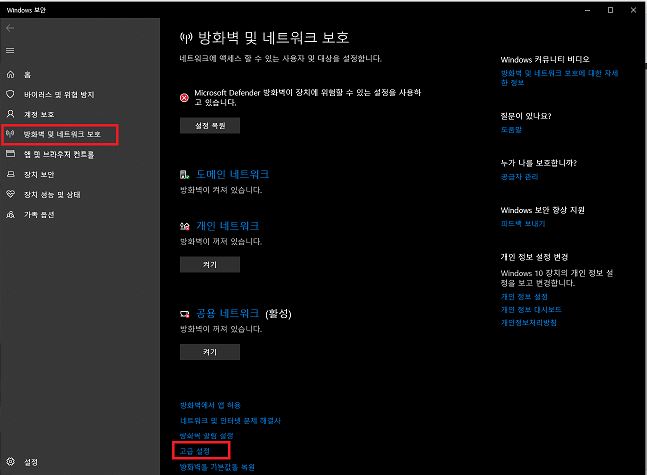Open 가족 옵션 page

39,215
